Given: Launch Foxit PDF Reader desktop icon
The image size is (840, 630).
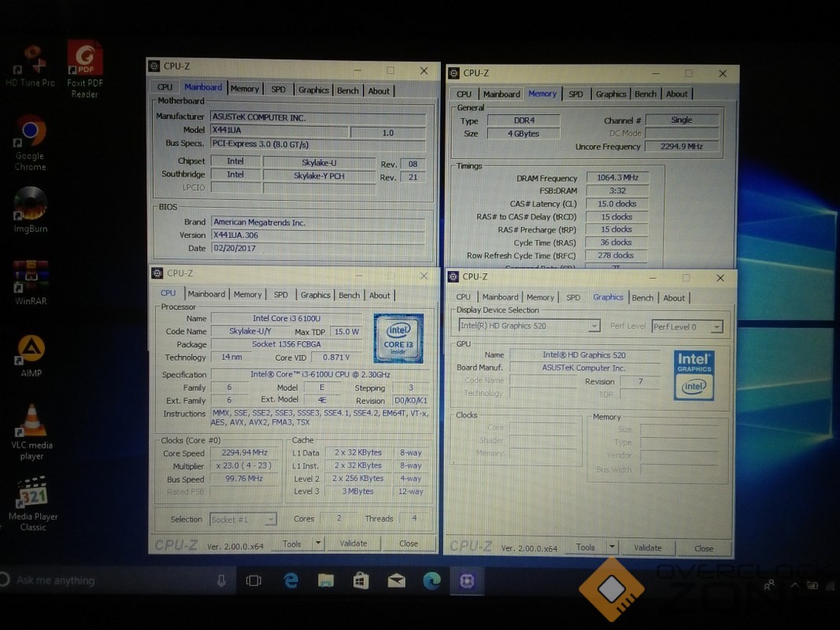Looking at the screenshot, I should pos(85,69).
